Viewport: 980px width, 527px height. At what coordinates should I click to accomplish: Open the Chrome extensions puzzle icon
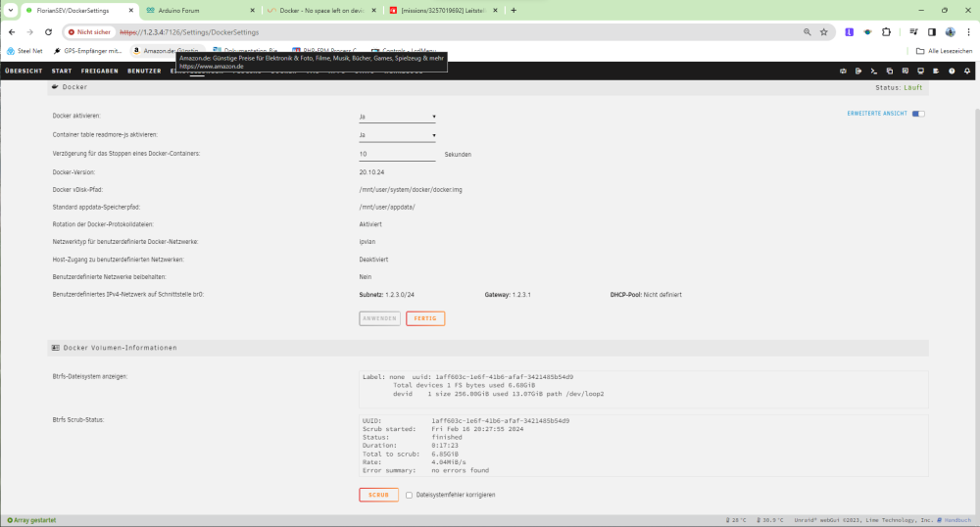pos(886,32)
